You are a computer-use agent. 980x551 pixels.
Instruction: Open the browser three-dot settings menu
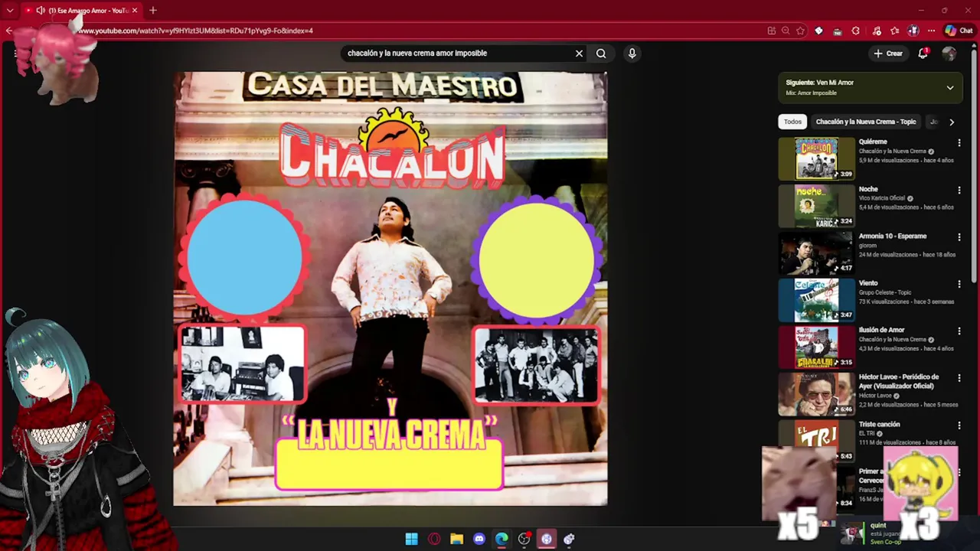click(931, 31)
